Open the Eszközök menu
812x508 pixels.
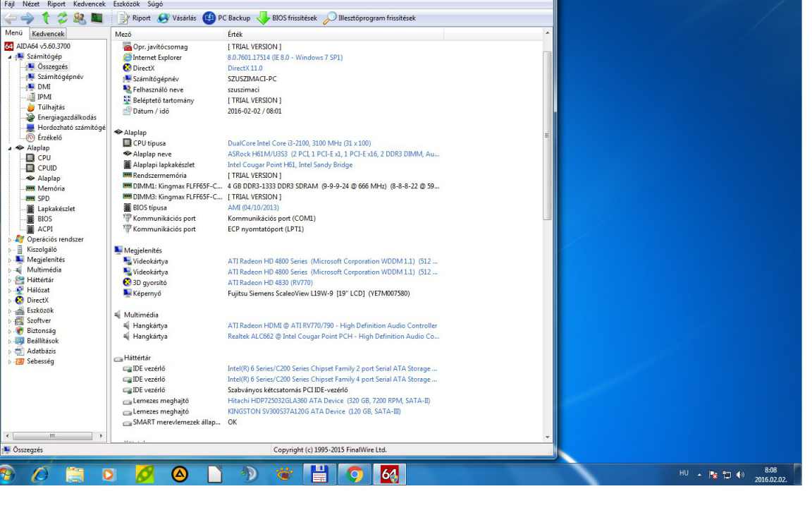126,4
